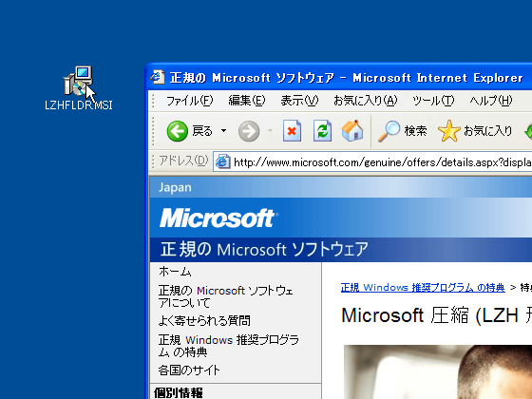The image size is (532, 399).
Task: Expand the Back button history dropdown arrow
Action: (x=223, y=131)
